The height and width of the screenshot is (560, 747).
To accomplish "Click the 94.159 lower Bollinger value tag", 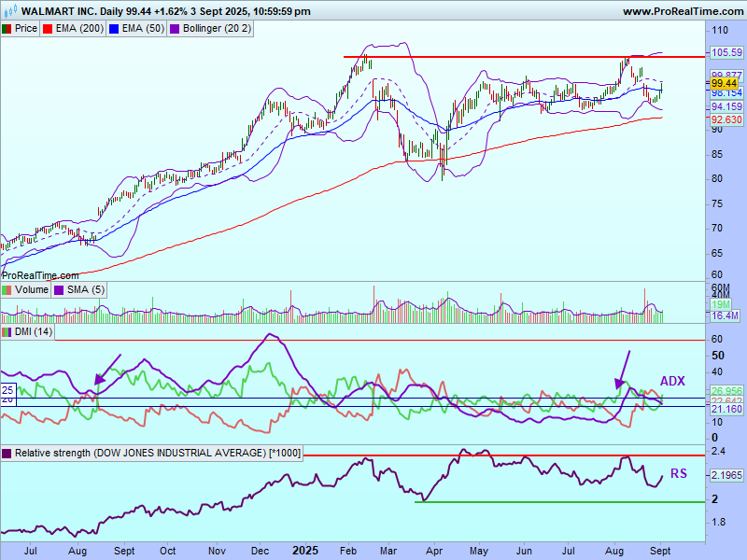I will click(726, 106).
